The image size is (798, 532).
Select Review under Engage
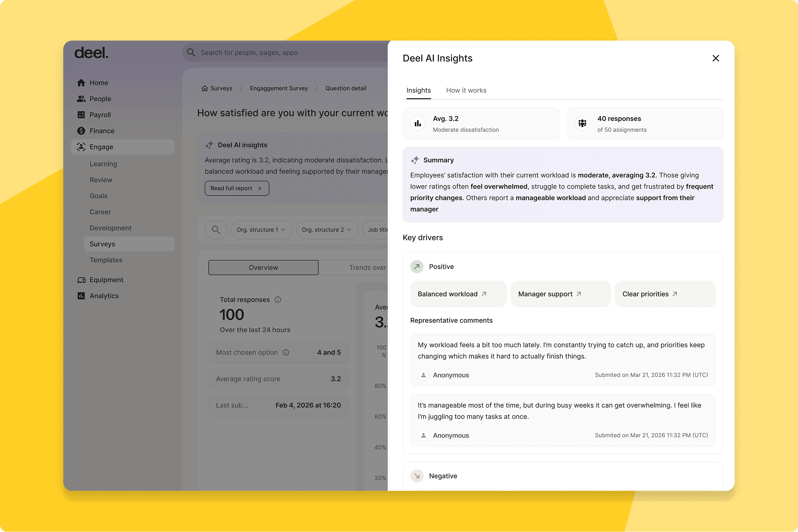pyautogui.click(x=101, y=180)
